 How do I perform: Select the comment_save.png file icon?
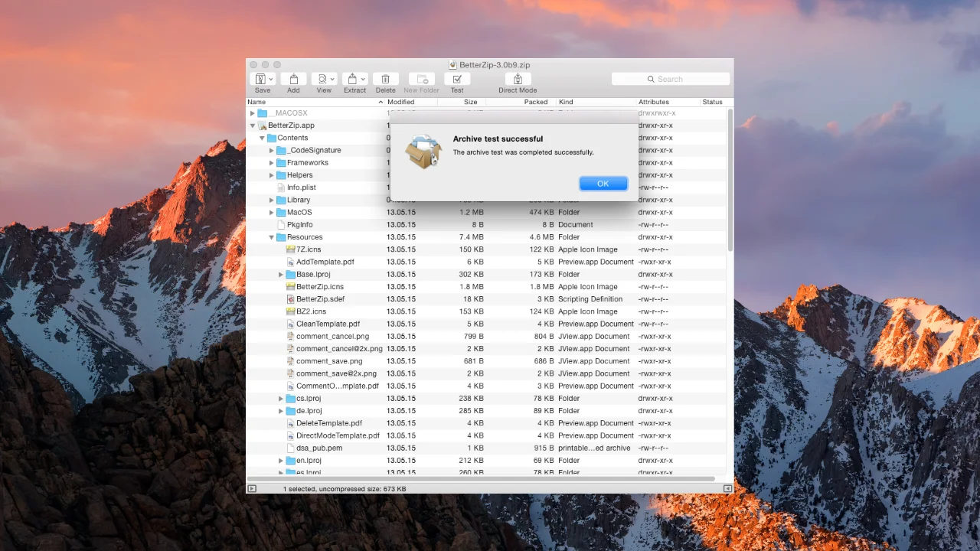tap(290, 361)
